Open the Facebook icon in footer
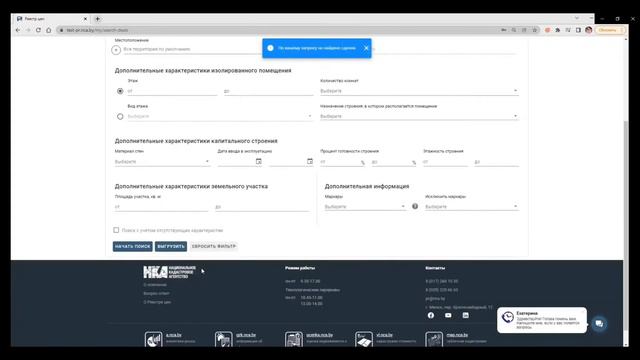 coord(431,315)
